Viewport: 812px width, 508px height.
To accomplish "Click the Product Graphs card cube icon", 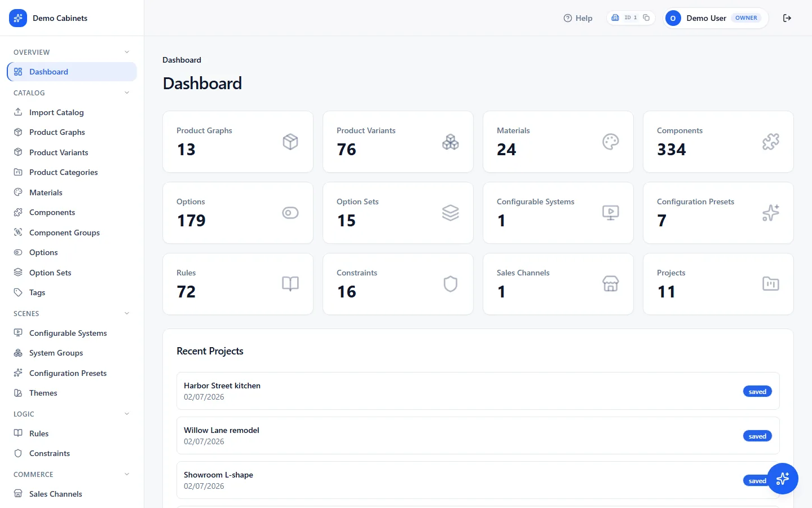I will (x=290, y=142).
